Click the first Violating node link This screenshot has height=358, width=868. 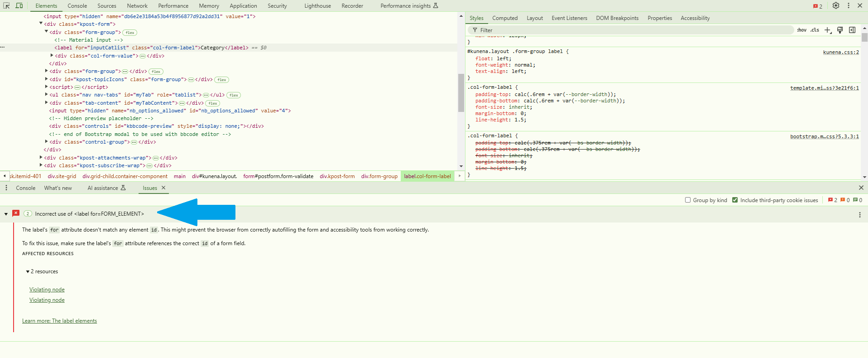click(47, 290)
